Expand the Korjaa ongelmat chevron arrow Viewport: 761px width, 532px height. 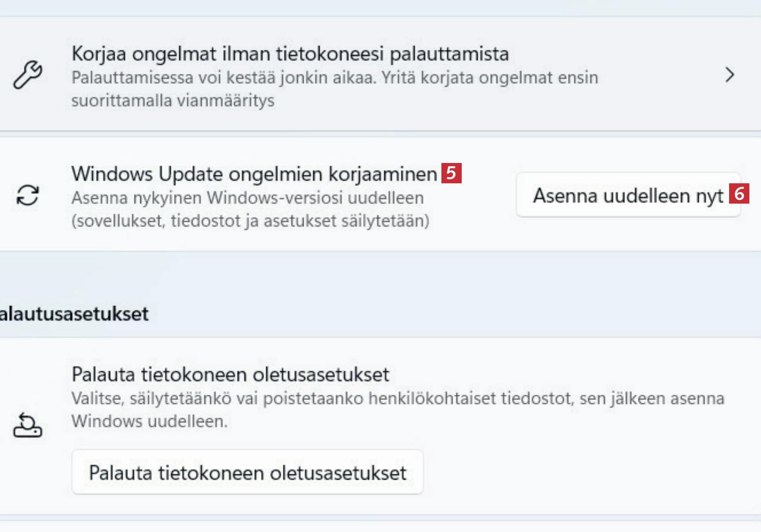coord(730,75)
